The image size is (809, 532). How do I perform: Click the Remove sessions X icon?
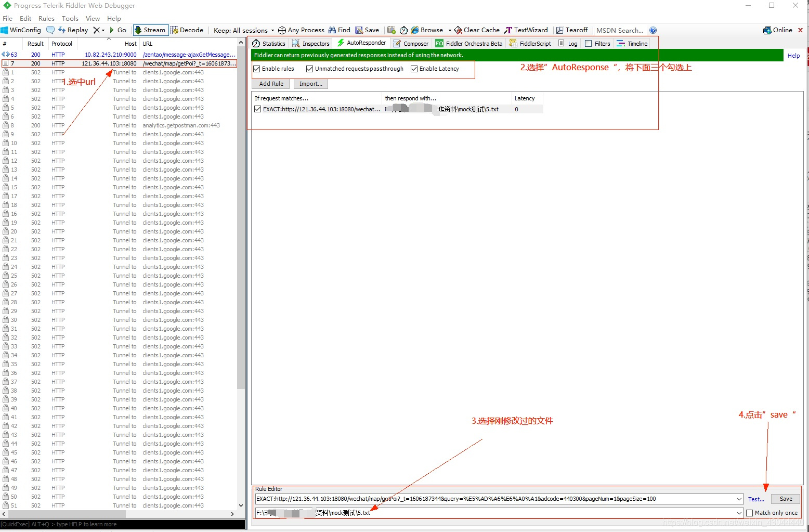tap(96, 30)
